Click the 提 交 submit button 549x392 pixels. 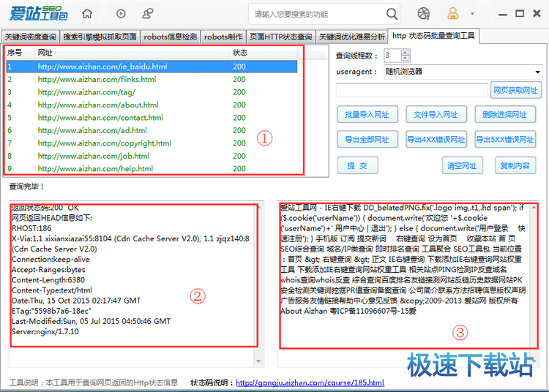coord(357,165)
